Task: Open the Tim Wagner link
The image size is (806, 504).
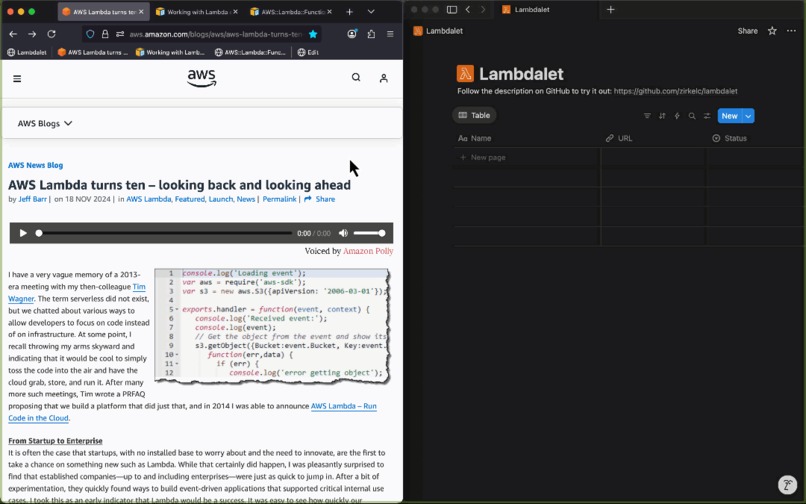Action: 77,293
